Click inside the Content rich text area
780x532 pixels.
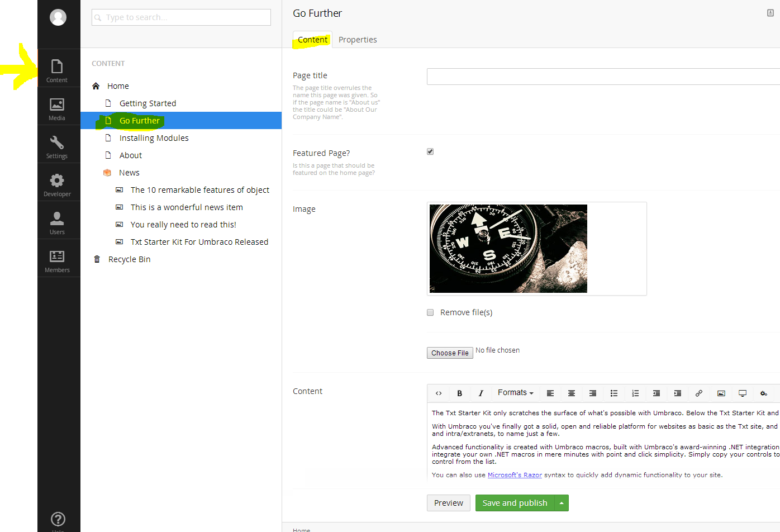click(x=603, y=444)
